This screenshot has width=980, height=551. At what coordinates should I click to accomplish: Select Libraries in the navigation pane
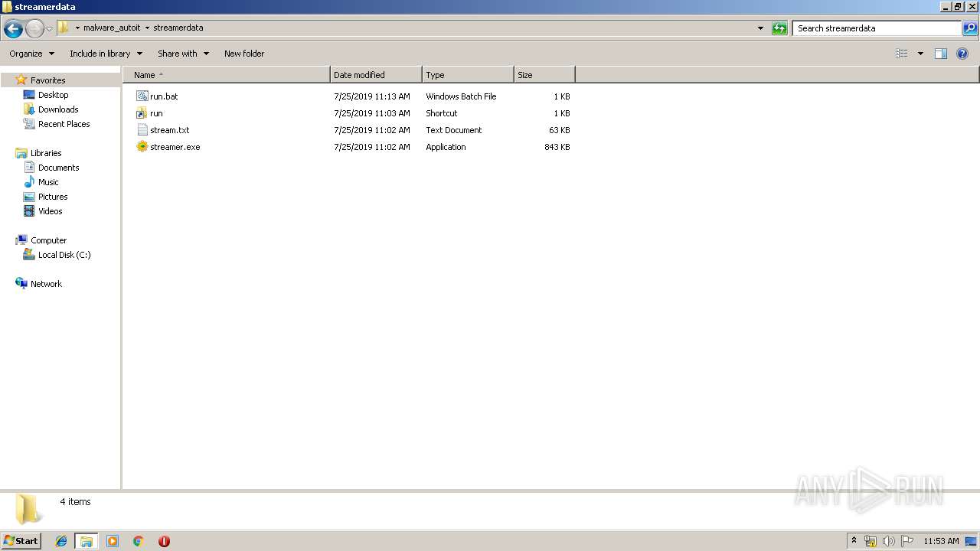click(46, 153)
